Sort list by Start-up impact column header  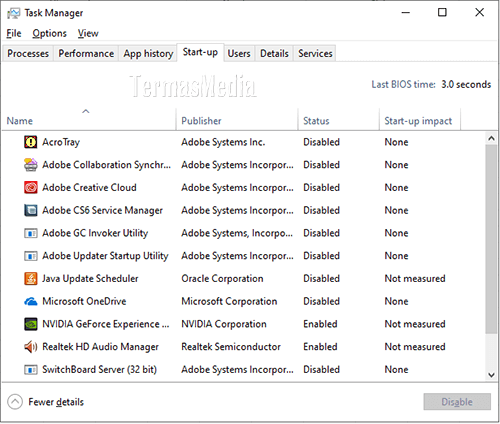coord(420,119)
